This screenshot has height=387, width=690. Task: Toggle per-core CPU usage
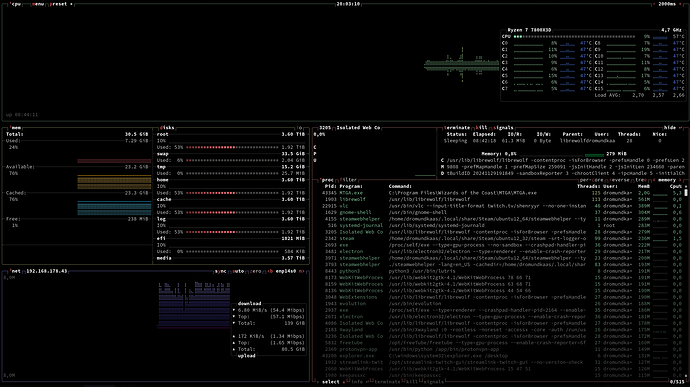(x=591, y=180)
